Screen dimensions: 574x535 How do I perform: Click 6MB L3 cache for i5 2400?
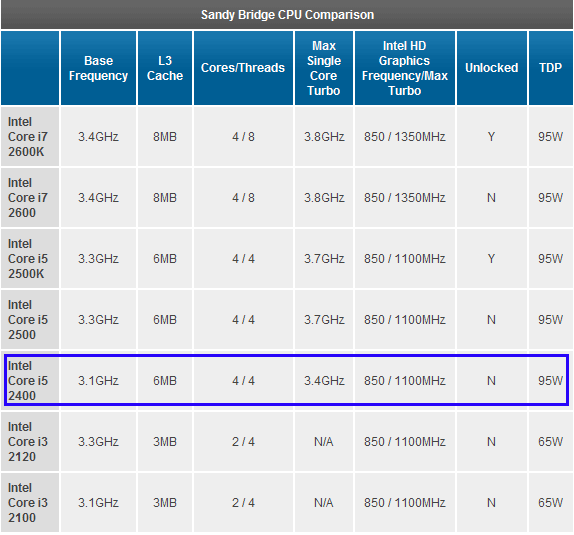pos(165,381)
